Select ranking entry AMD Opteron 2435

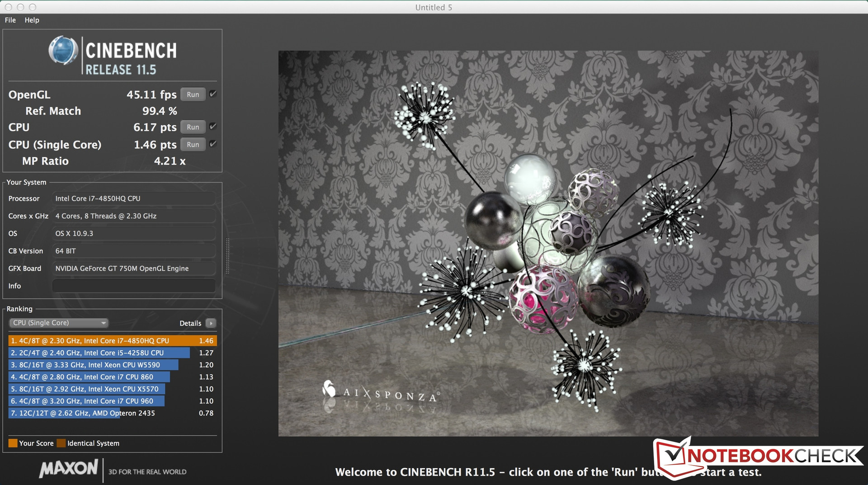[113, 413]
